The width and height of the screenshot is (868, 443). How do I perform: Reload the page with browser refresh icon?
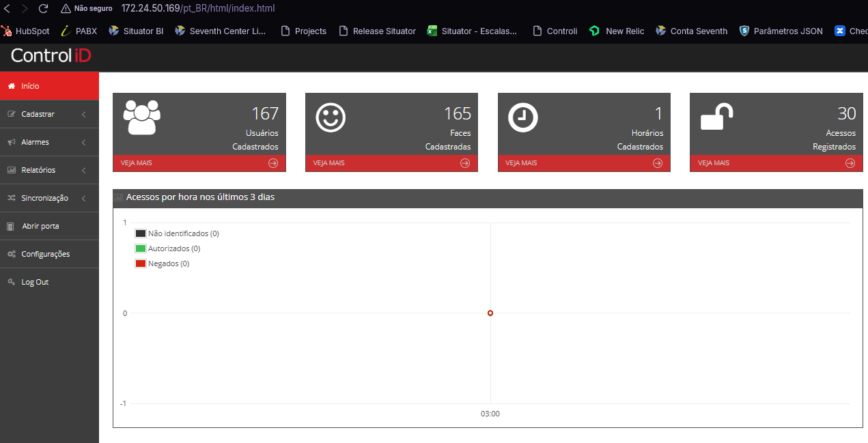(x=43, y=9)
